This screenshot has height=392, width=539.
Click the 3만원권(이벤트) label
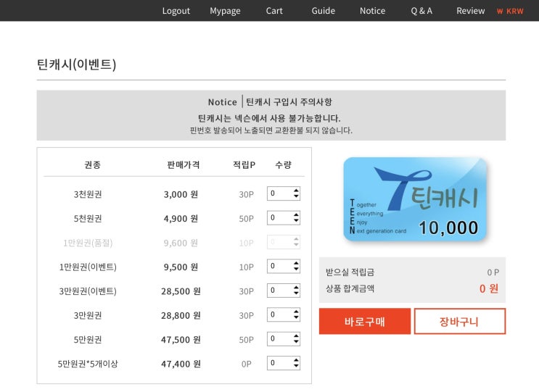coord(88,291)
